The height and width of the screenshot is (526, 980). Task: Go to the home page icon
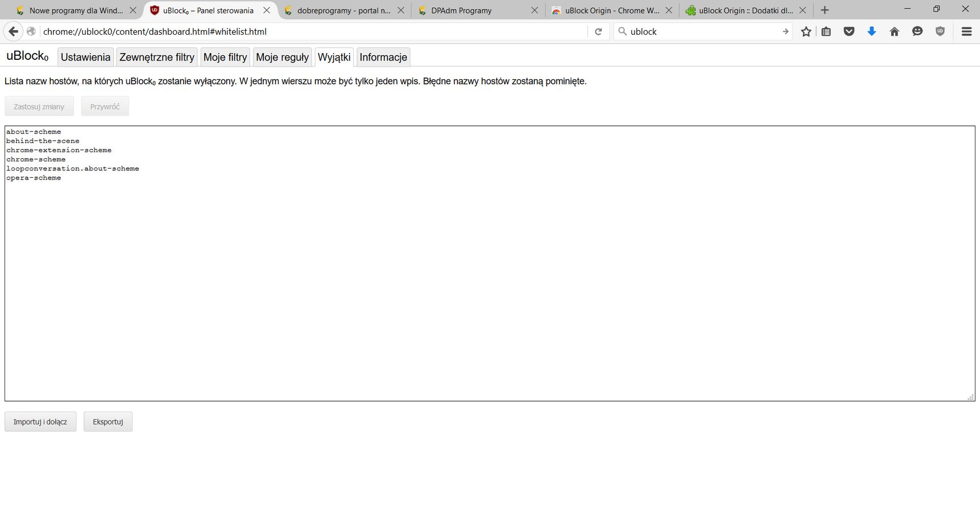[895, 32]
